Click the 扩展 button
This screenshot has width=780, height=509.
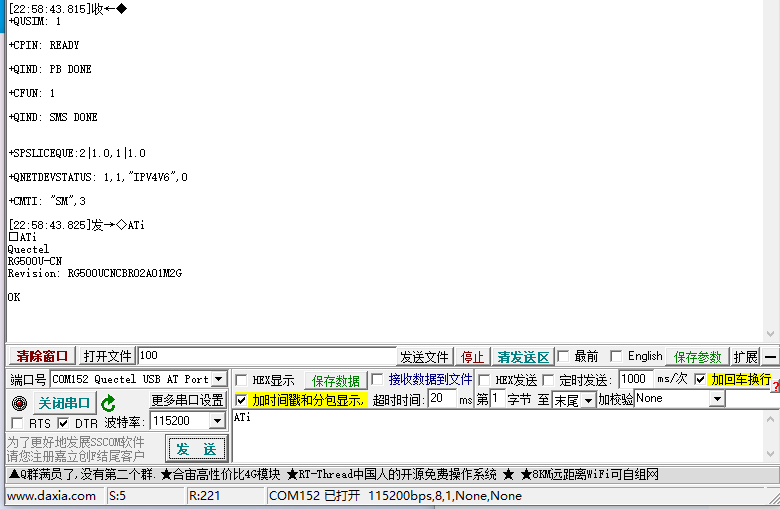pos(746,357)
